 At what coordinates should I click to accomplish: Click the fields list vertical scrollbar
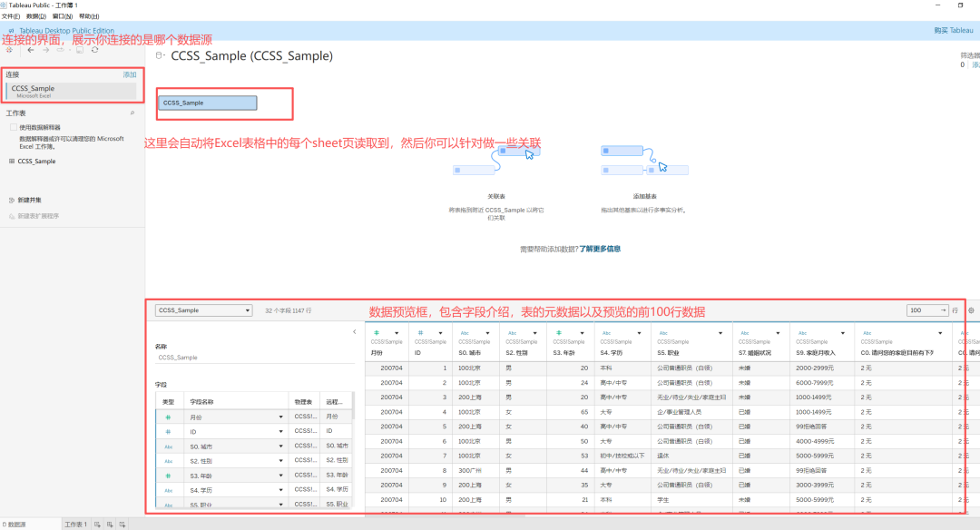353,407
